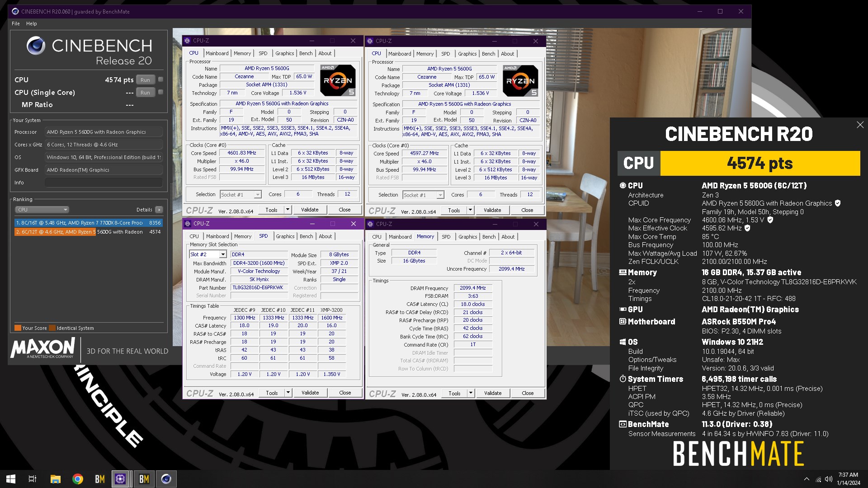Click verified badge next to CPUID name

837,203
